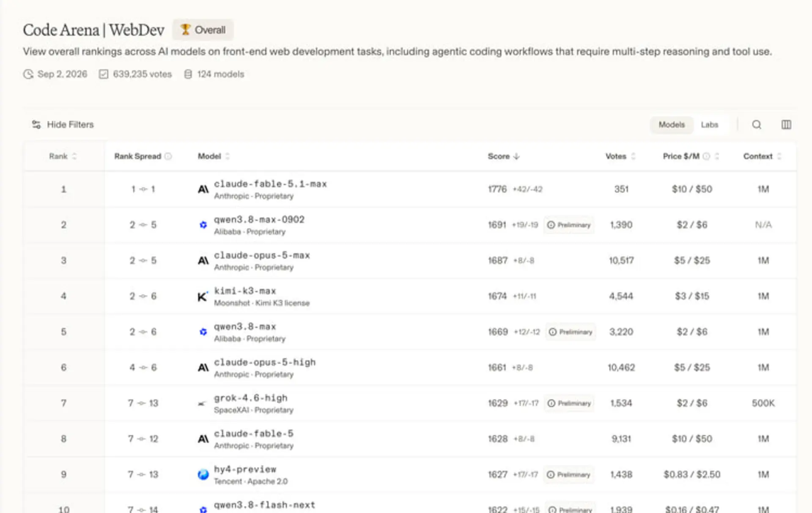Open the qwen3.8-max model link

(x=245, y=326)
